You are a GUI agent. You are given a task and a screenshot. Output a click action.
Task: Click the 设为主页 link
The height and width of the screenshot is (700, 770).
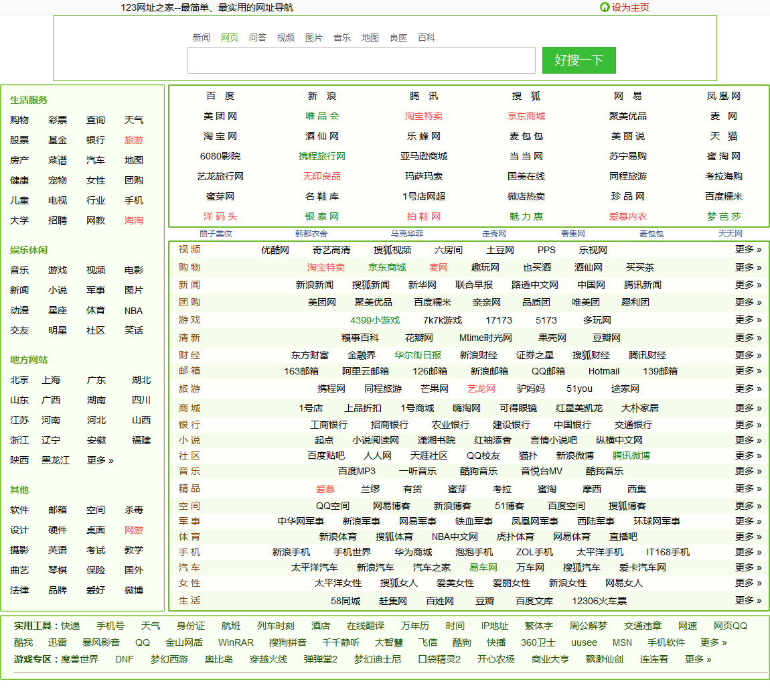pos(631,7)
